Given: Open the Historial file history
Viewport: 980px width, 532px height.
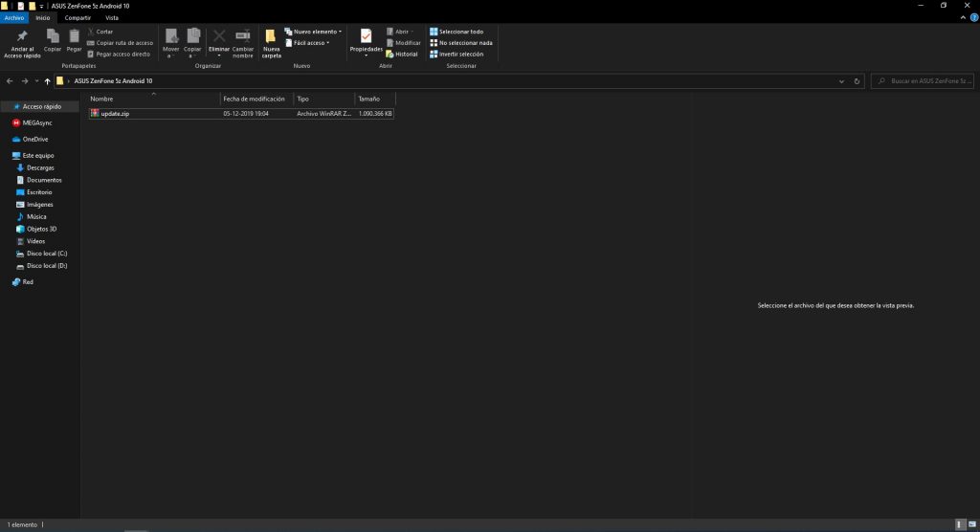Looking at the screenshot, I should pyautogui.click(x=402, y=54).
